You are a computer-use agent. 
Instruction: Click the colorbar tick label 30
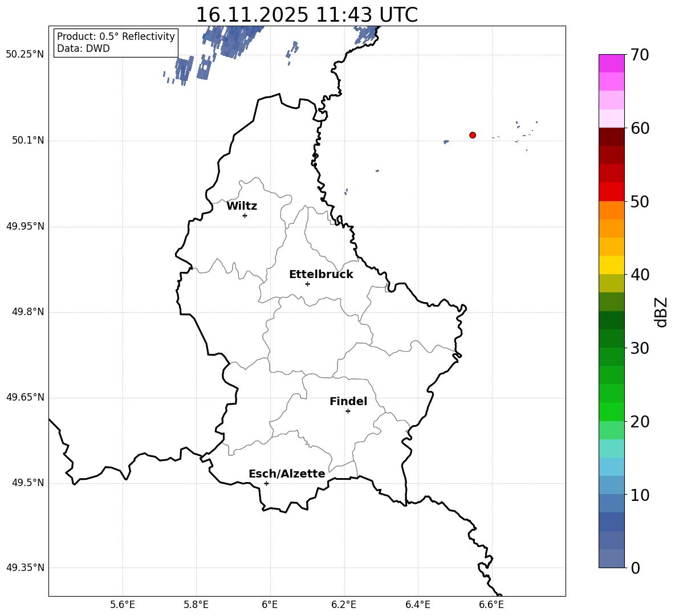tap(640, 348)
